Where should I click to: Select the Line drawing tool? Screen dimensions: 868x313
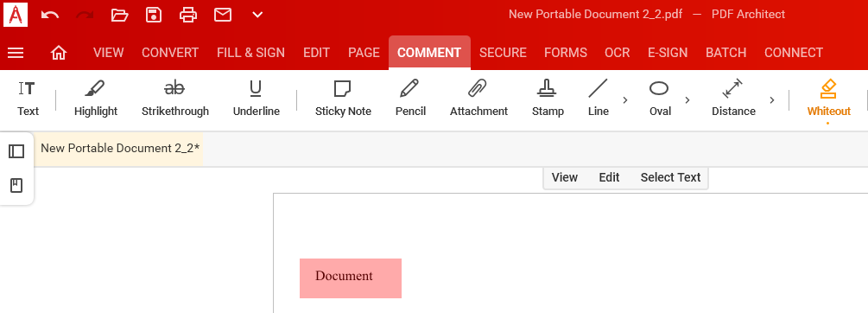(598, 99)
